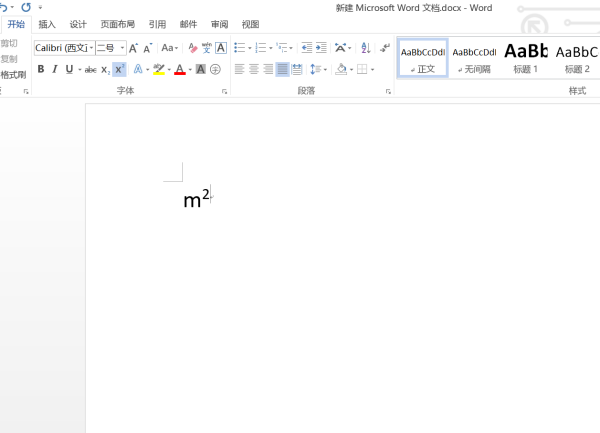Click the Show paragraph marks icon

tap(385, 48)
